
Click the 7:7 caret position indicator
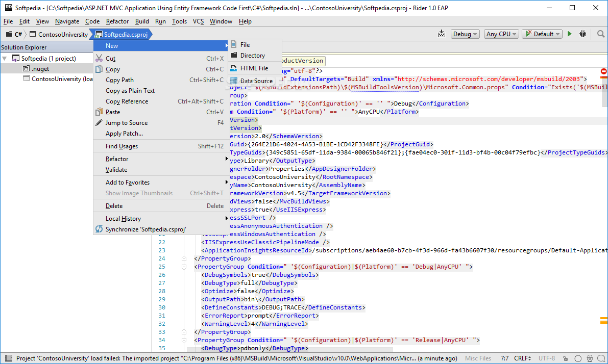click(504, 358)
